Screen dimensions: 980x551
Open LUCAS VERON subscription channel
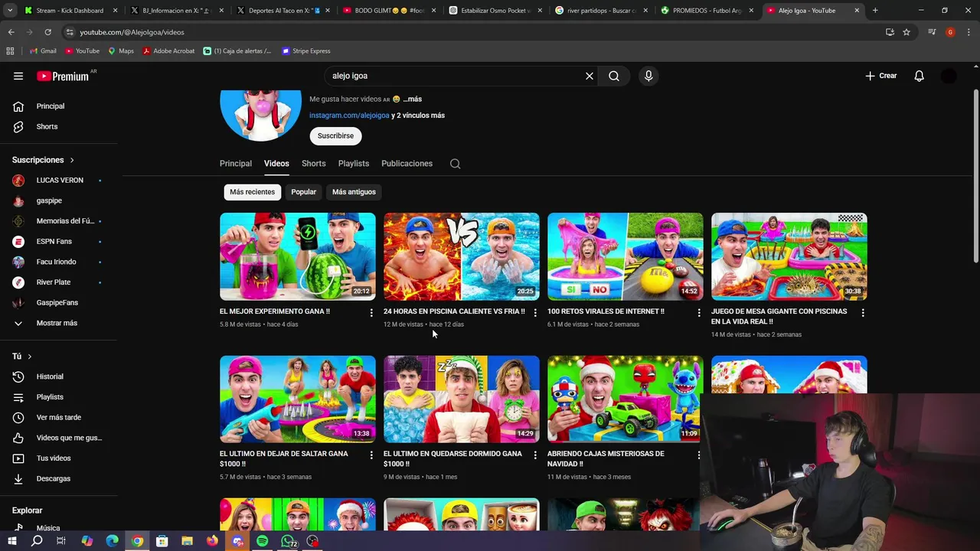point(60,181)
